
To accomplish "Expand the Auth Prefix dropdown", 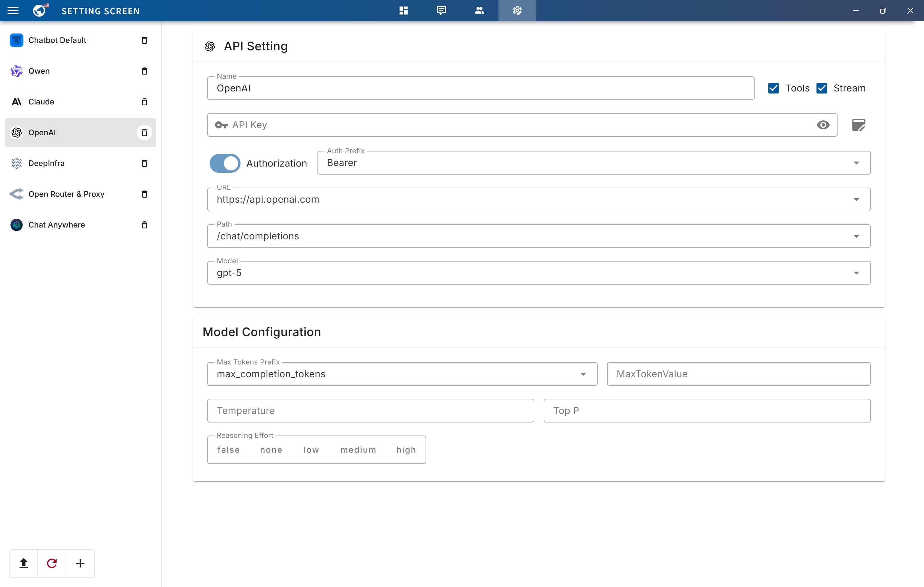I will click(856, 163).
